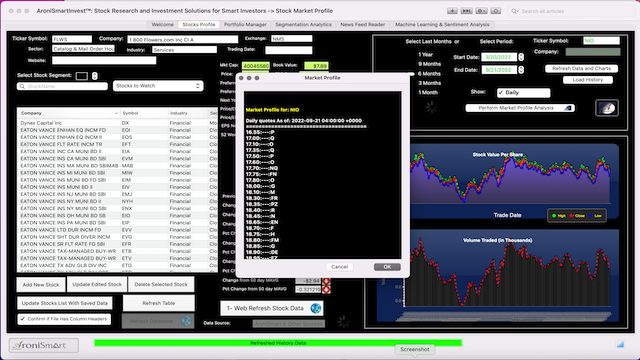640x360 pixels.
Task: Sort the table by Company column header
Action: (x=69, y=113)
